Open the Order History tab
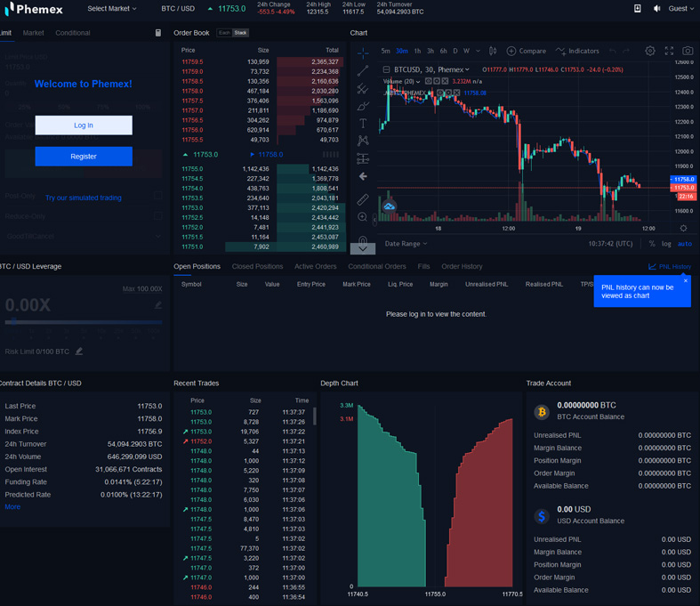The image size is (700, 606). [x=462, y=267]
